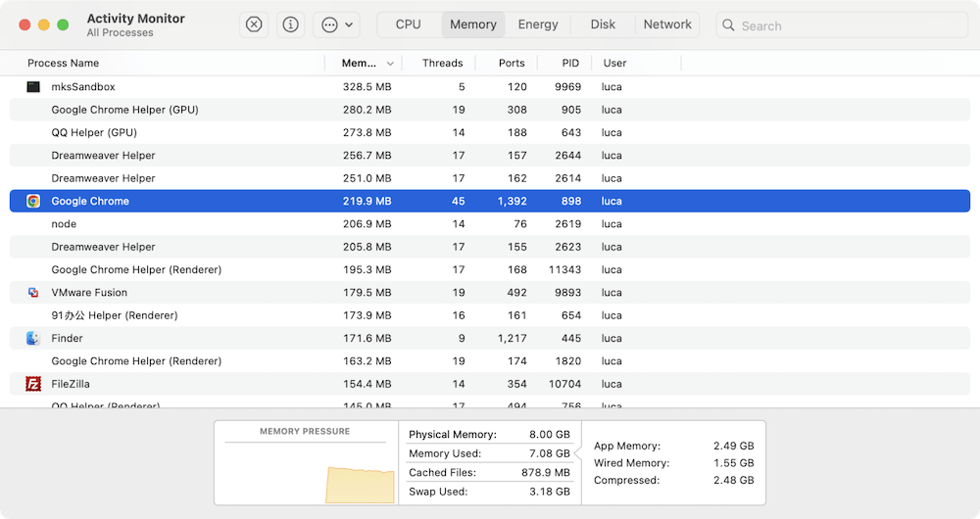Click the Cached Files 878.9 MB entry
Viewport: 980px width, 519px height.
point(489,472)
